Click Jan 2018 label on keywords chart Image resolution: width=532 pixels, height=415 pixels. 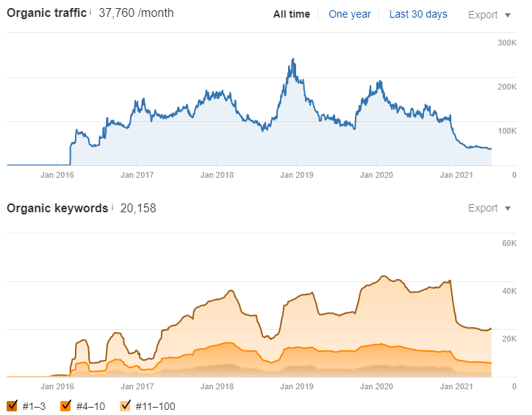(x=217, y=386)
